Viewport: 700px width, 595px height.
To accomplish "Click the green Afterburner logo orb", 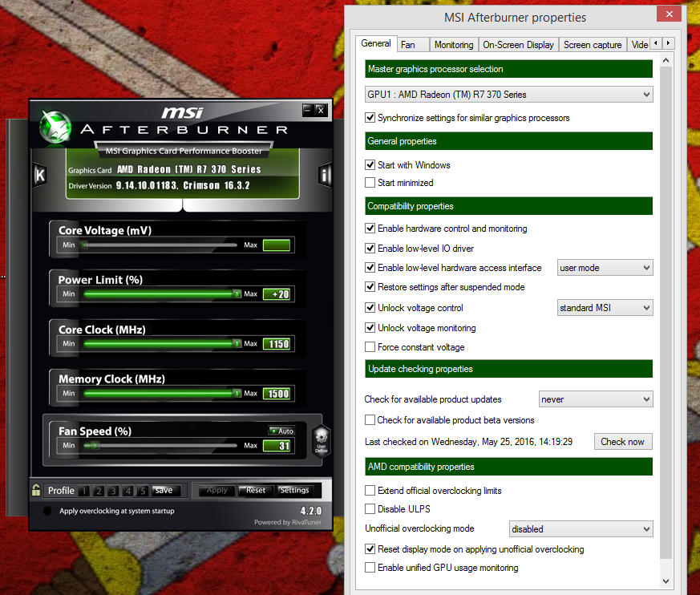I will coord(55,127).
